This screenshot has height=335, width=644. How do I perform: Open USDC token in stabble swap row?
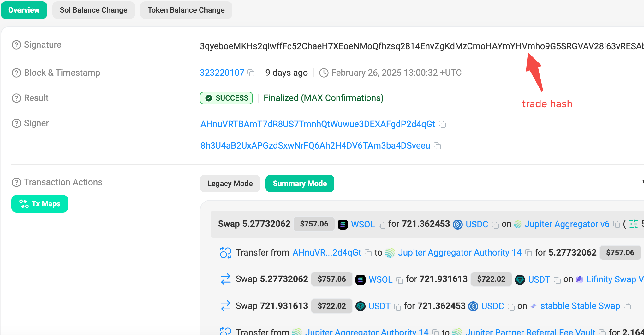(493, 306)
